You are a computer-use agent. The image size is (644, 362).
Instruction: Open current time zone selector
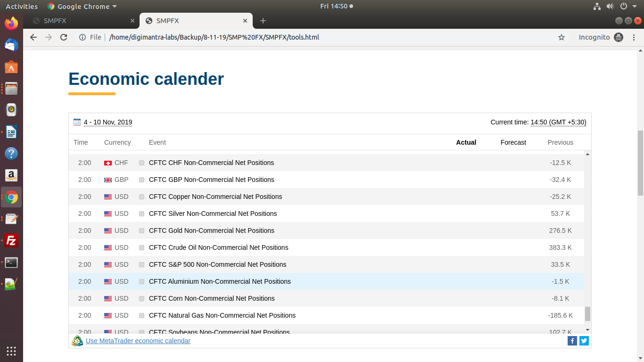click(x=558, y=123)
